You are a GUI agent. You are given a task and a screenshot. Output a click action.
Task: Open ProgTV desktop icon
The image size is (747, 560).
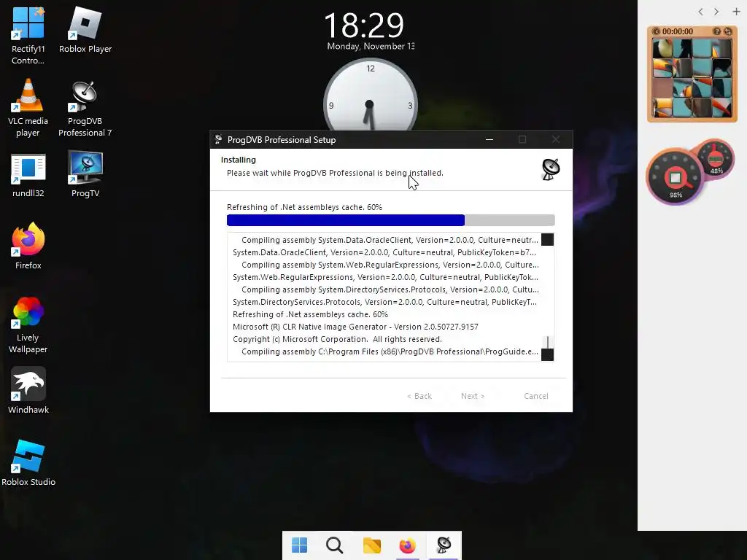pos(85,174)
